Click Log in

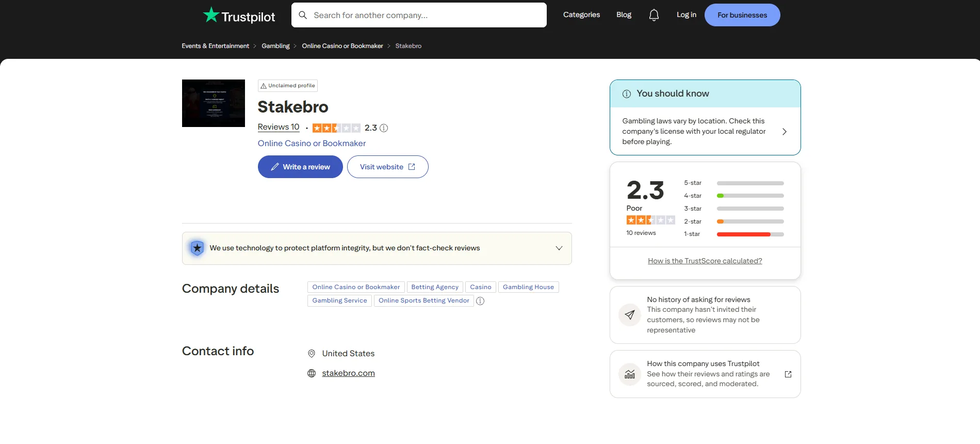pyautogui.click(x=687, y=15)
